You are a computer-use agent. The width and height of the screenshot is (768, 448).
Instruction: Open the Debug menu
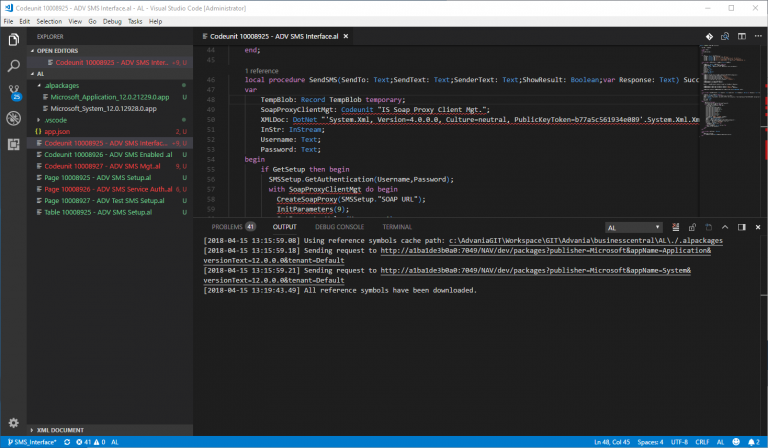point(112,21)
